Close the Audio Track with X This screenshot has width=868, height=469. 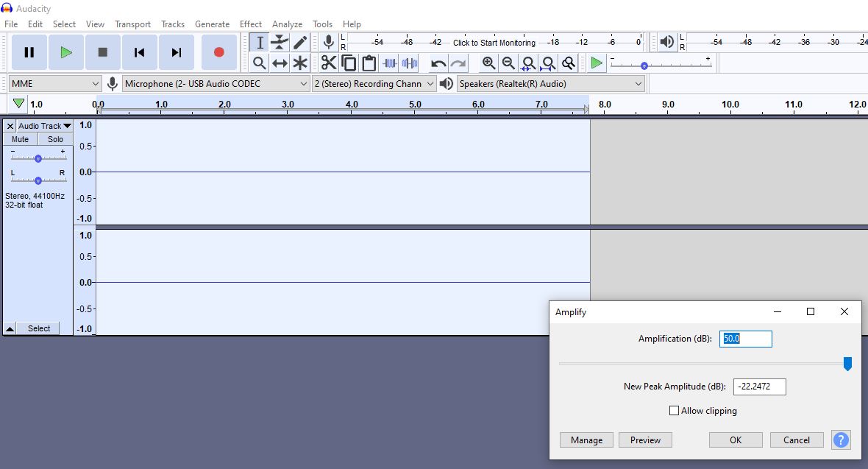click(10, 126)
